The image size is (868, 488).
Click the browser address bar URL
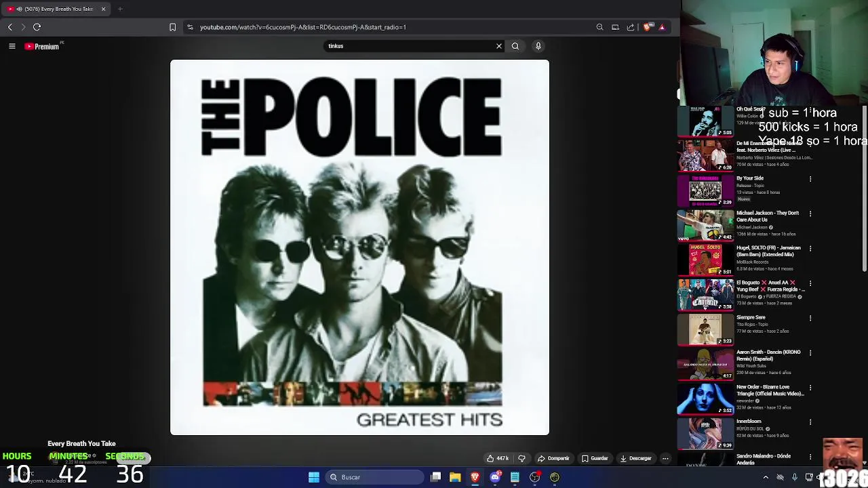point(302,27)
